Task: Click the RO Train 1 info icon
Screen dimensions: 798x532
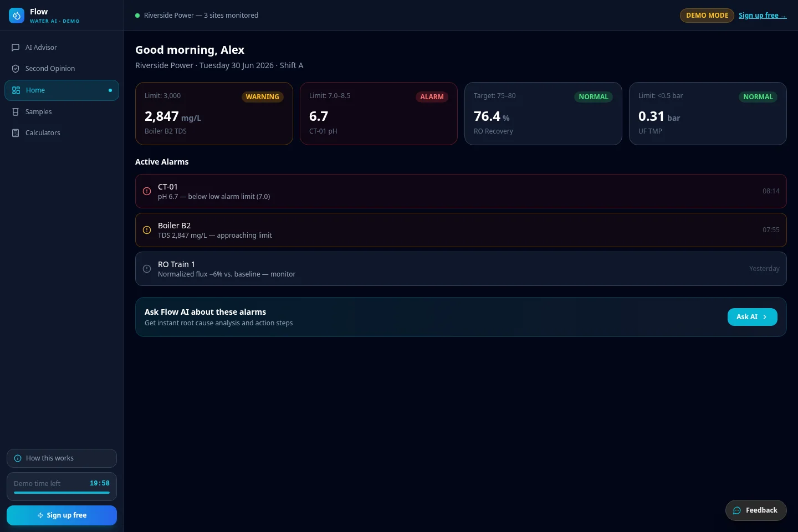Action: point(147,269)
